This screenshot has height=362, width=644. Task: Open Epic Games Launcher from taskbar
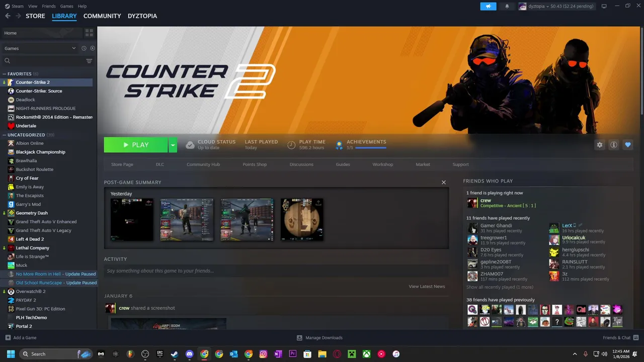160,354
